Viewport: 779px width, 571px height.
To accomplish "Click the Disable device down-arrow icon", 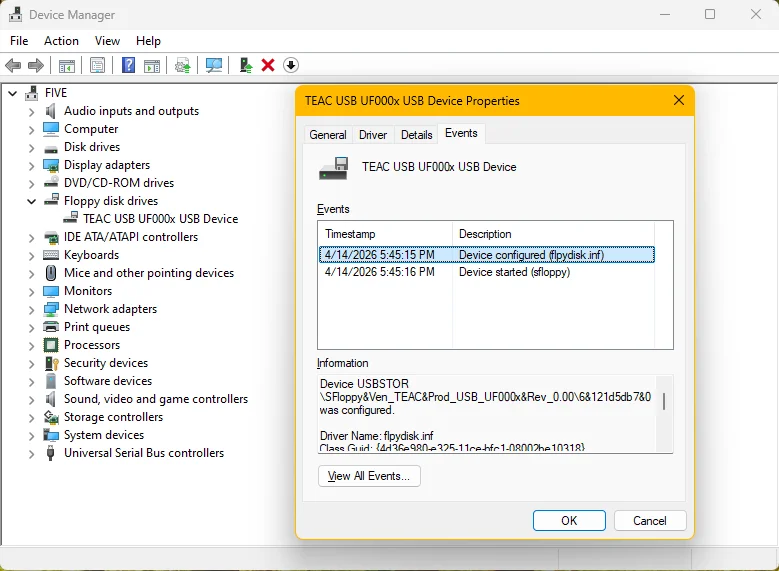I will coord(291,65).
